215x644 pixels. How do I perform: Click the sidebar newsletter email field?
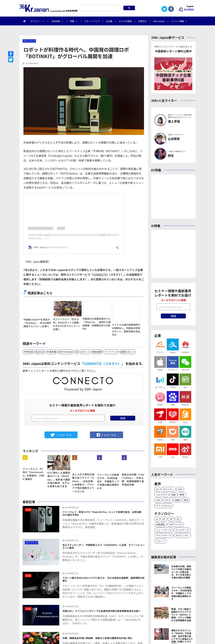click(x=173, y=307)
